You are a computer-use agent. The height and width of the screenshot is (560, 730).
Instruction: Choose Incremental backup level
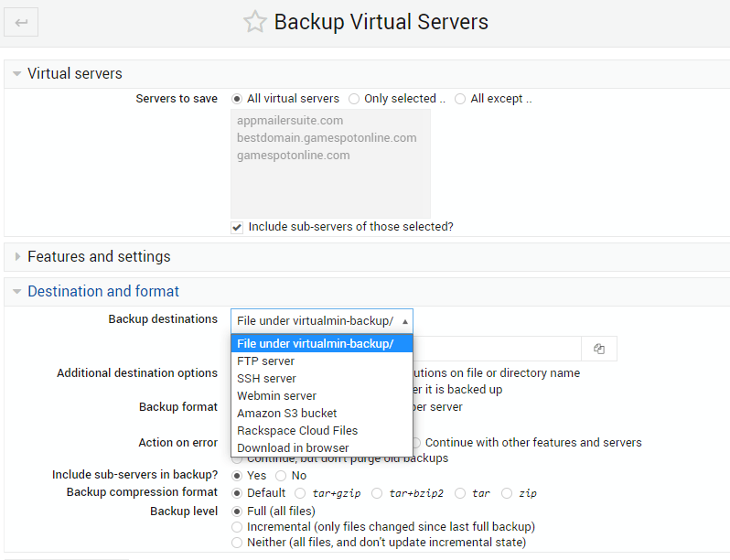coord(238,527)
